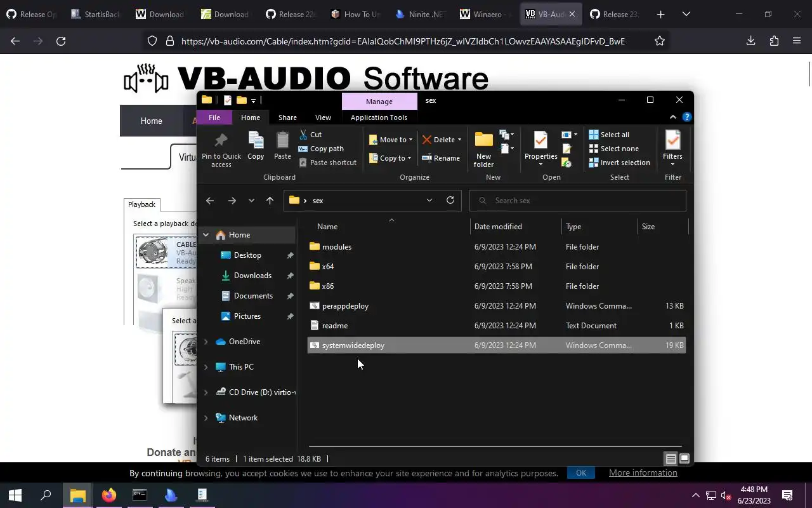Open the Delete dropdown arrow
The width and height of the screenshot is (812, 508).
459,140
